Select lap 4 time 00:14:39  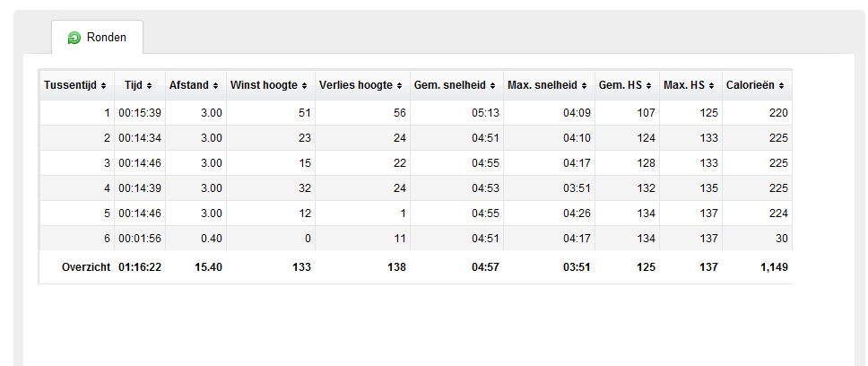pyautogui.click(x=140, y=188)
